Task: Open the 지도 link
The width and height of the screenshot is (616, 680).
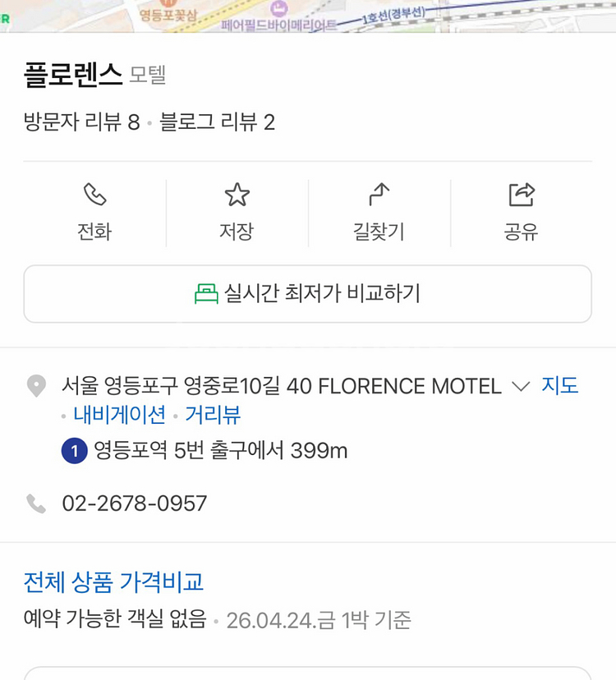Action: point(560,386)
